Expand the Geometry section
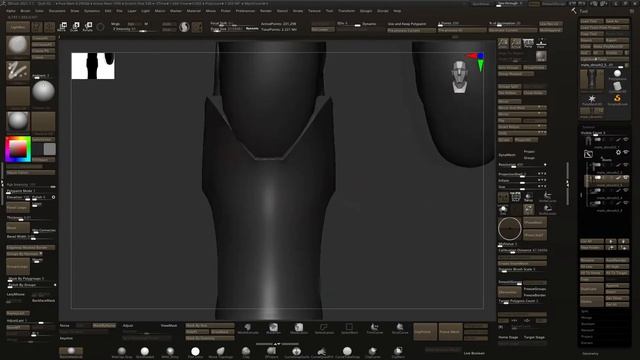The height and width of the screenshot is (360, 640). [590, 353]
